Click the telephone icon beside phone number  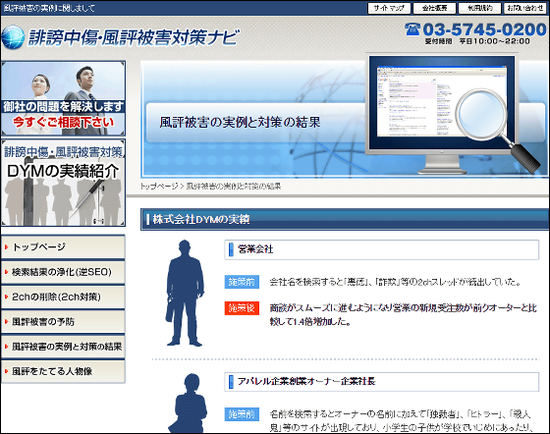412,29
